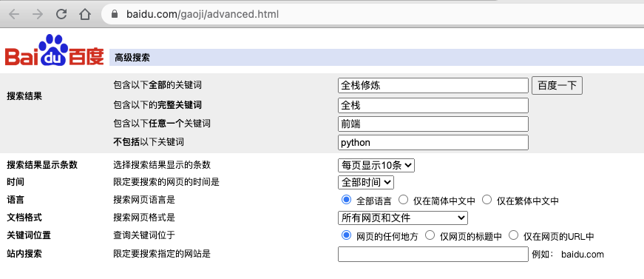Viewport: 644px width, 279px height.
Task: Open the 所有网页和文件 format dropdown
Action: coord(402,218)
